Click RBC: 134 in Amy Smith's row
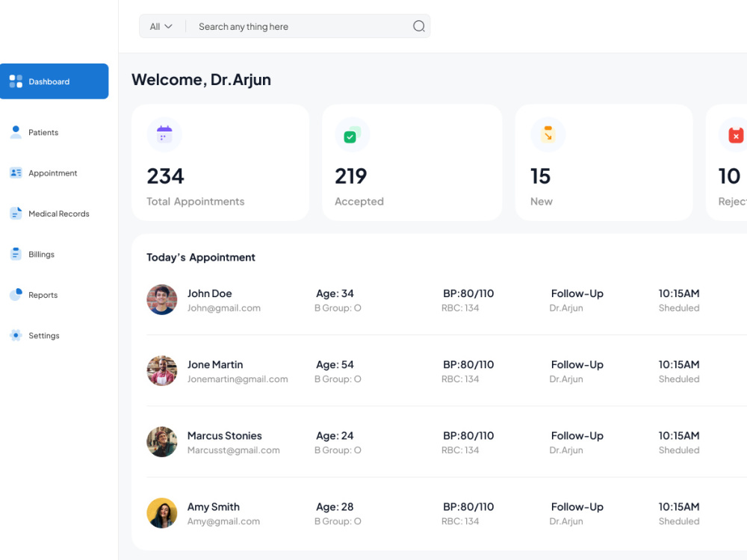 click(x=460, y=521)
